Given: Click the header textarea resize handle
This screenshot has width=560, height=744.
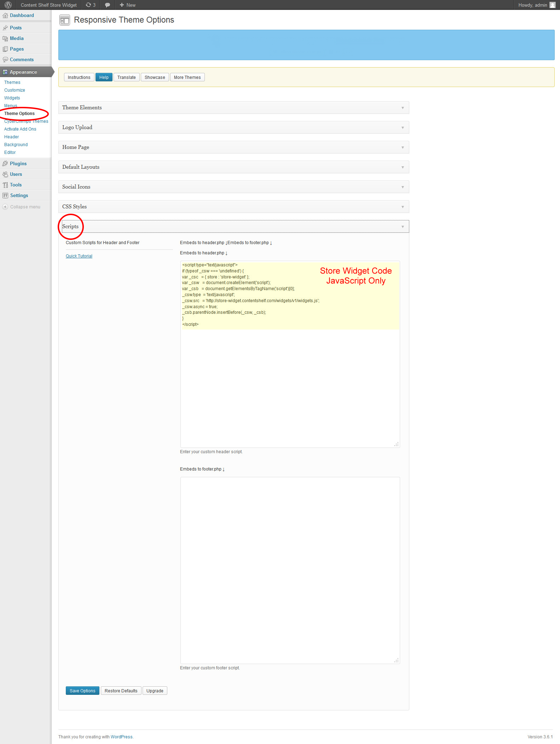Looking at the screenshot, I should click(x=397, y=444).
